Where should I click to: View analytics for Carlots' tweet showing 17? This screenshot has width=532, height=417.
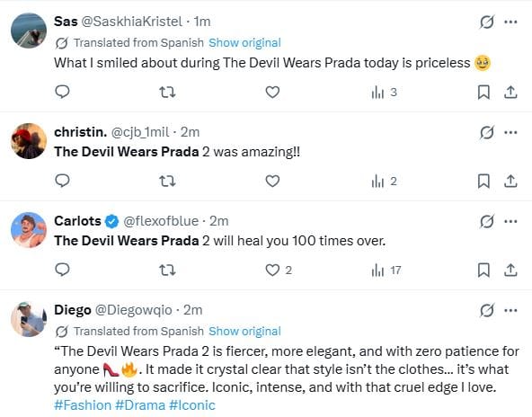(386, 271)
